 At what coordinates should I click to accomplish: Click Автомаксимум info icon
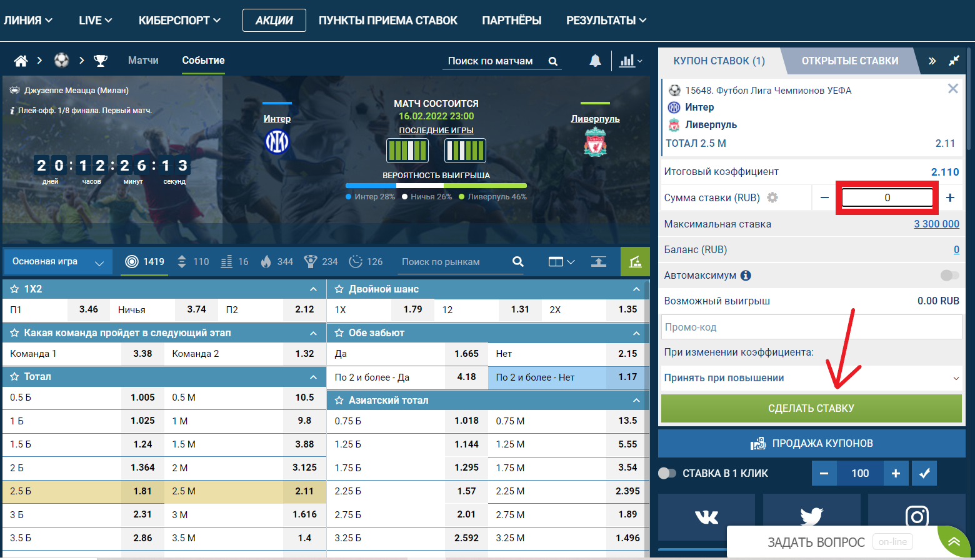(746, 276)
